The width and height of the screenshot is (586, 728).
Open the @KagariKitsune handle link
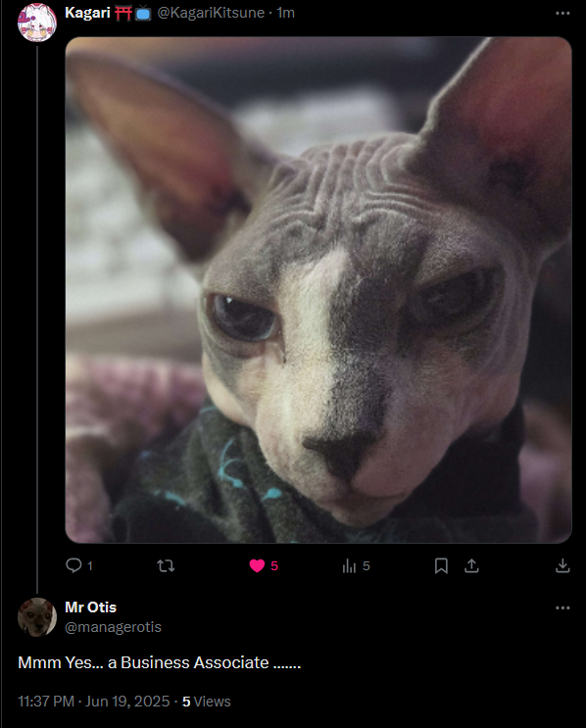(211, 13)
